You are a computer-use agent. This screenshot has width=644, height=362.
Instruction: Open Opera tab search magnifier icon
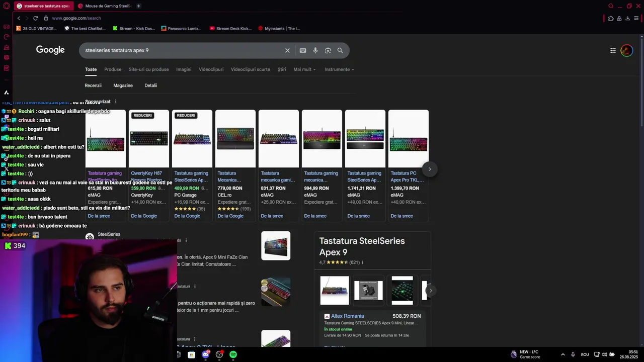(x=611, y=6)
